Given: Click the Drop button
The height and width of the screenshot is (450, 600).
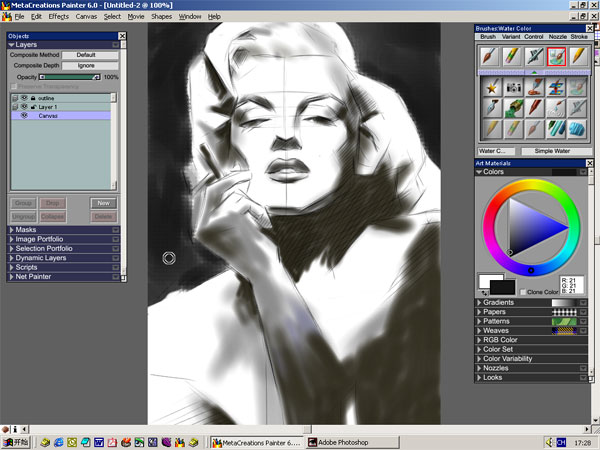Looking at the screenshot, I should [x=52, y=203].
